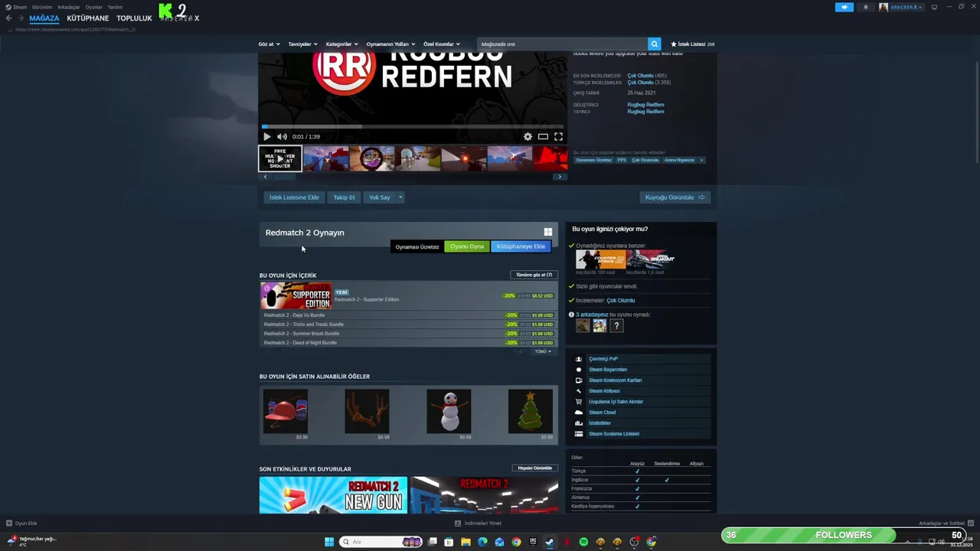Expand the Göz at dropdown
Viewport: 980px width, 551px height.
269,44
